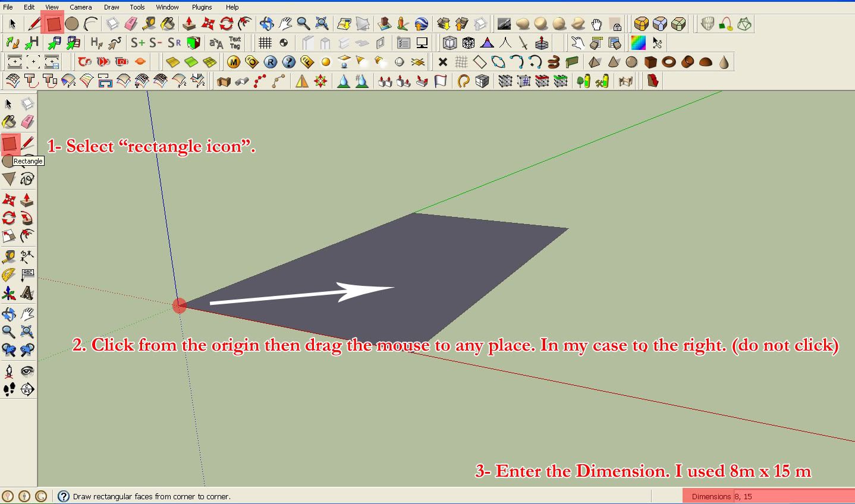Select the Arc tool in top toolbar
Viewport: 855px width, 504px height.
coord(90,24)
